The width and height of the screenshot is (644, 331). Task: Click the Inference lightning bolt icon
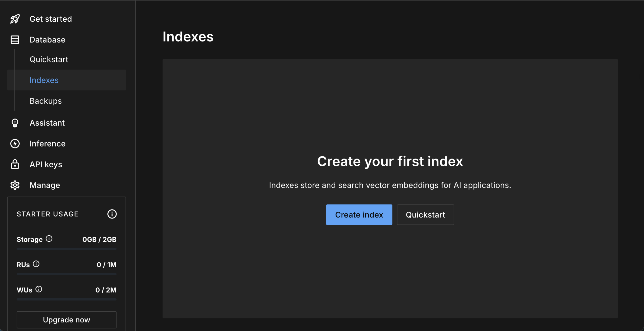[x=15, y=144]
